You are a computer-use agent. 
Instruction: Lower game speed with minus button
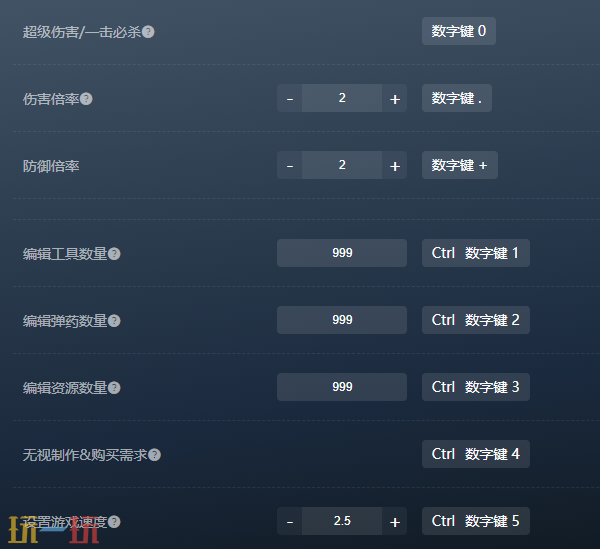(x=290, y=521)
